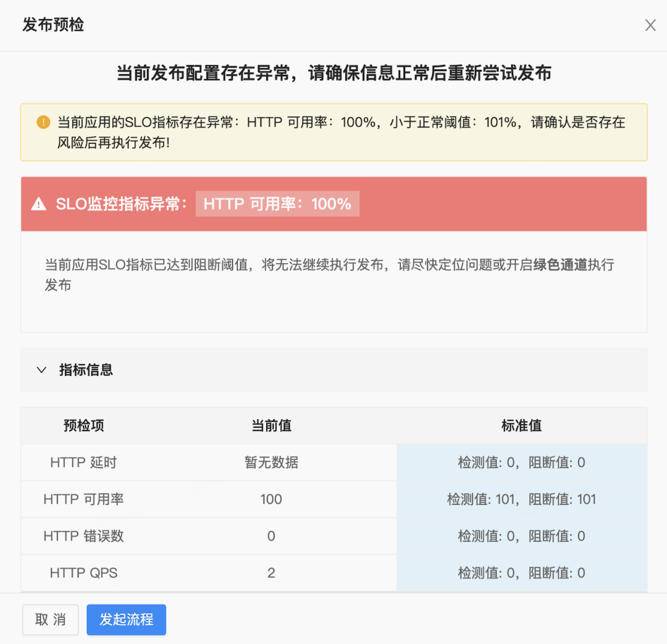Click the SLO监控指标异常 banner label

click(x=122, y=204)
